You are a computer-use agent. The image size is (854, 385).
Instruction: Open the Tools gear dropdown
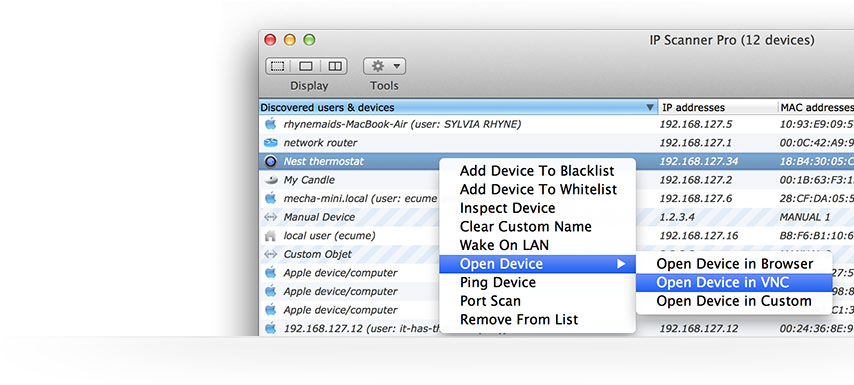tap(385, 66)
